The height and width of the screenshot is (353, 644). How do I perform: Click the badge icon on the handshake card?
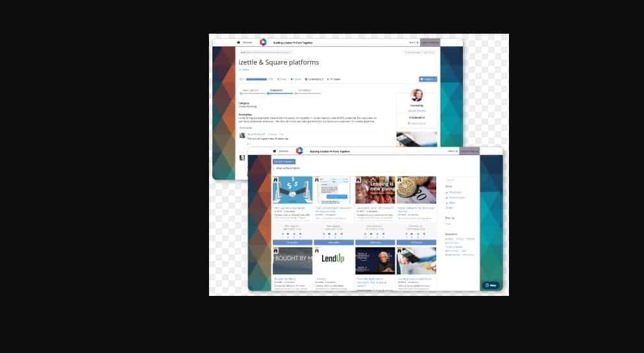(x=275, y=180)
